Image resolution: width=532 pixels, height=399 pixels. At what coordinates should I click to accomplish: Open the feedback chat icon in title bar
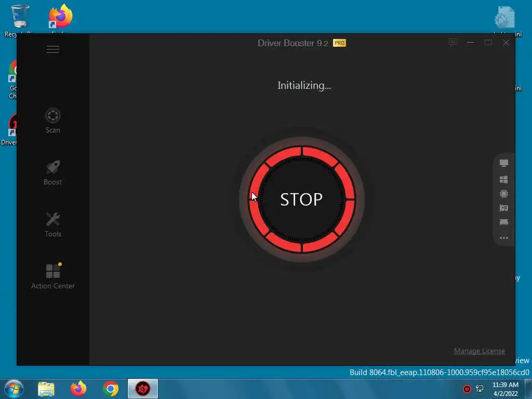pos(453,43)
